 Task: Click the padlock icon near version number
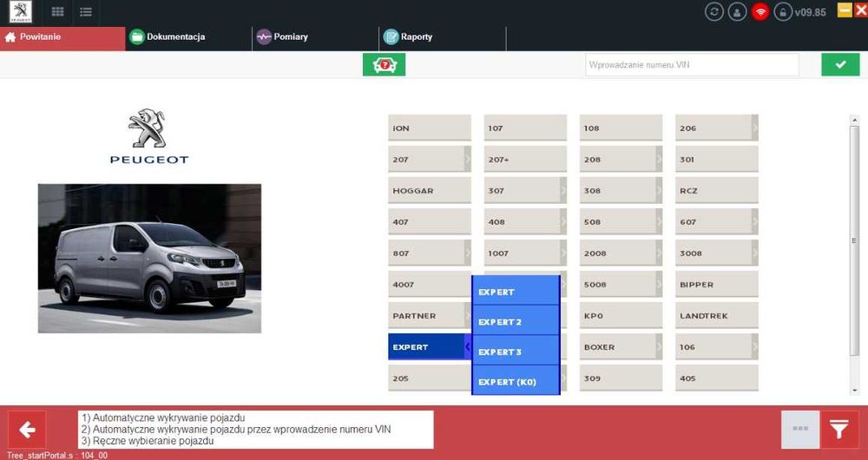(783, 11)
